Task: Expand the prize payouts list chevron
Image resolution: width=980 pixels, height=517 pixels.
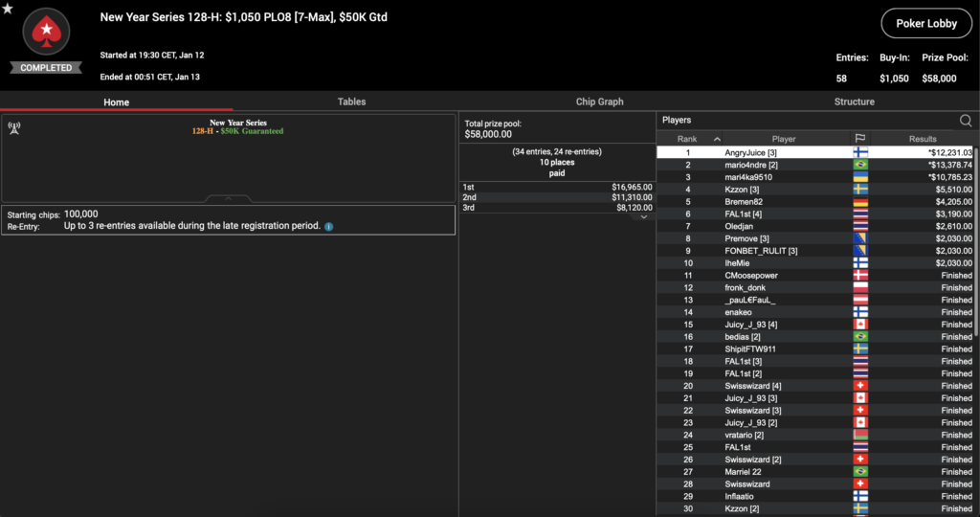Action: 644,217
